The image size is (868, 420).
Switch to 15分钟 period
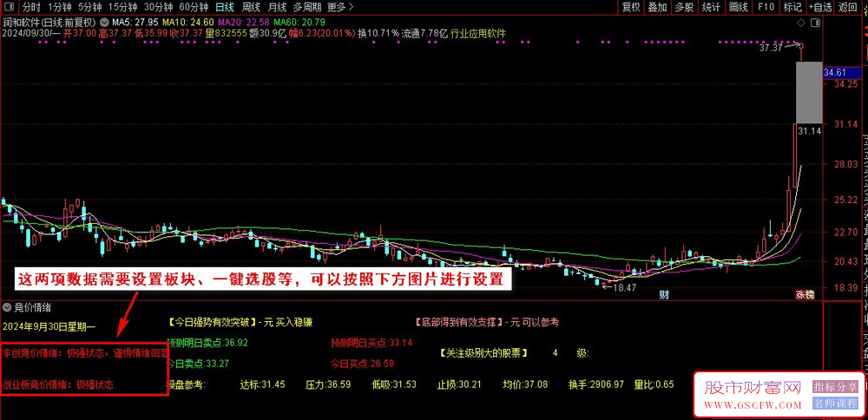(122, 7)
